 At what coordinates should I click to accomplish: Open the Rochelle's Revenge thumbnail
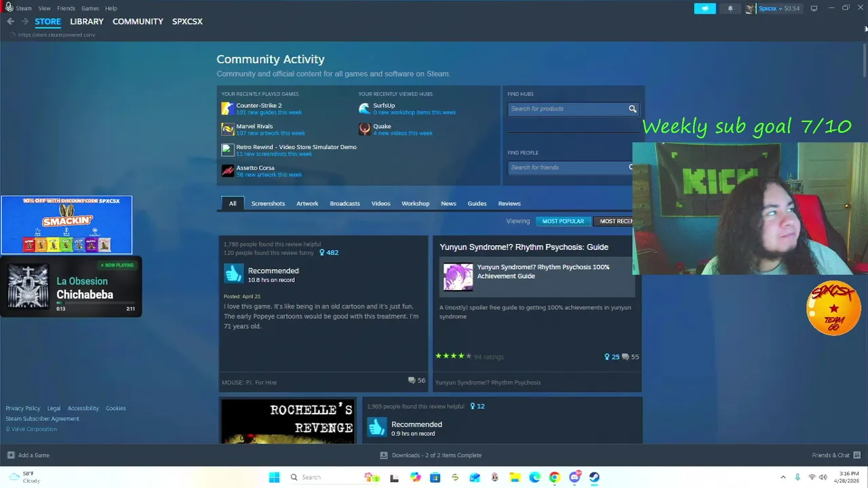[x=288, y=422]
